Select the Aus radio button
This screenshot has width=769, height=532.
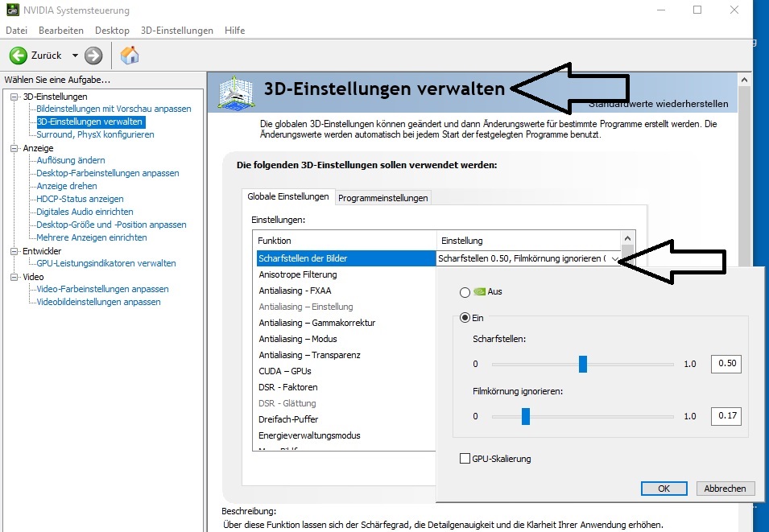click(x=465, y=292)
